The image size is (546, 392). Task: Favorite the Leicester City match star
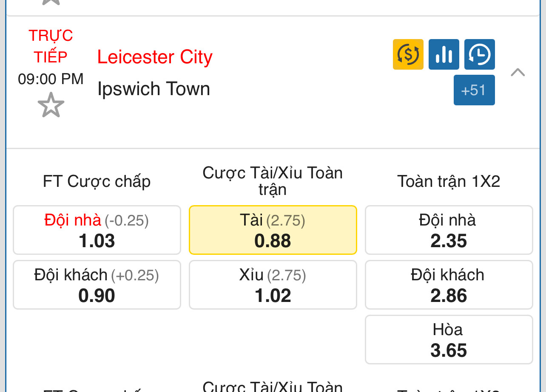click(x=51, y=105)
